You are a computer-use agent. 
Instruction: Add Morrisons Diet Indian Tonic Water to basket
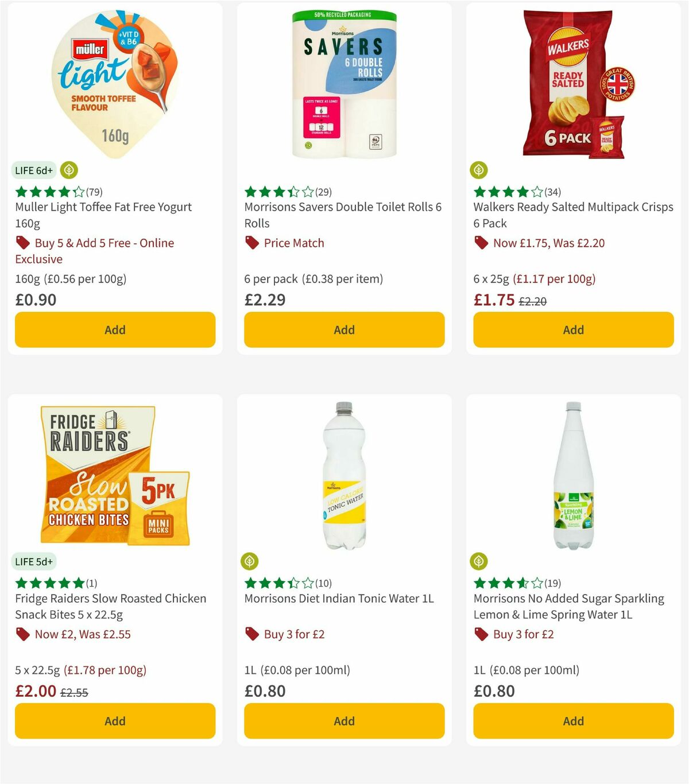(x=344, y=721)
